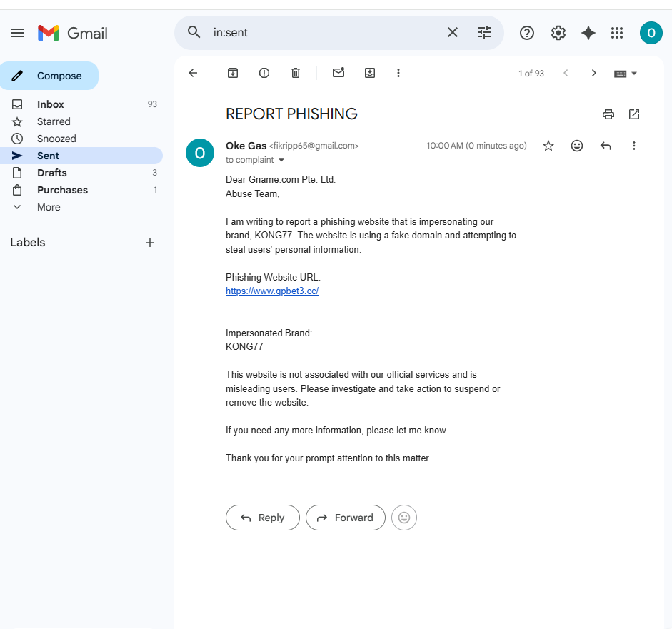
Task: Click the sender name Oke Gas
Action: click(x=246, y=146)
